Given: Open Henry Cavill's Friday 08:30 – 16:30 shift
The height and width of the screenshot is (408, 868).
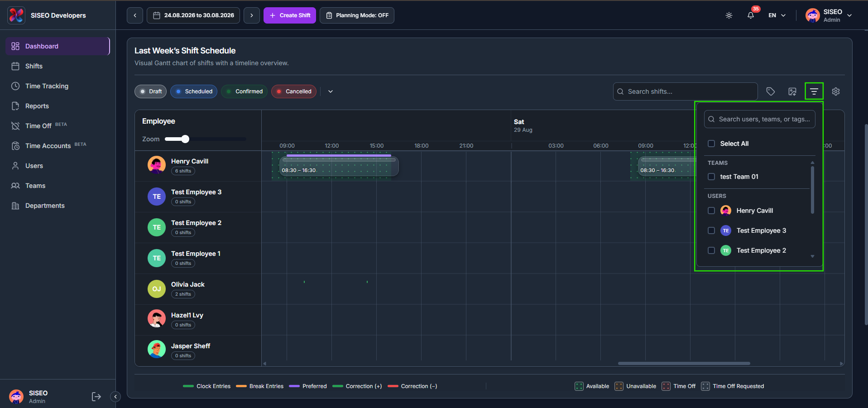Looking at the screenshot, I should coord(339,166).
